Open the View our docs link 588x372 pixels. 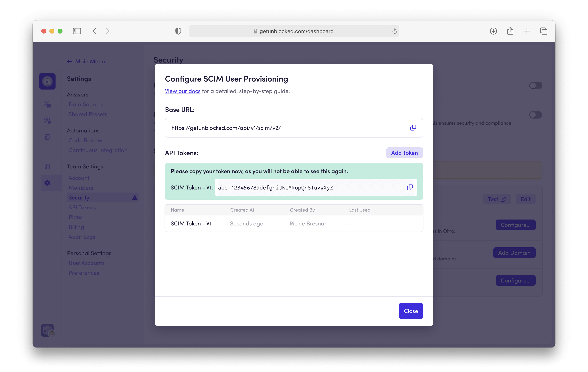click(x=182, y=91)
